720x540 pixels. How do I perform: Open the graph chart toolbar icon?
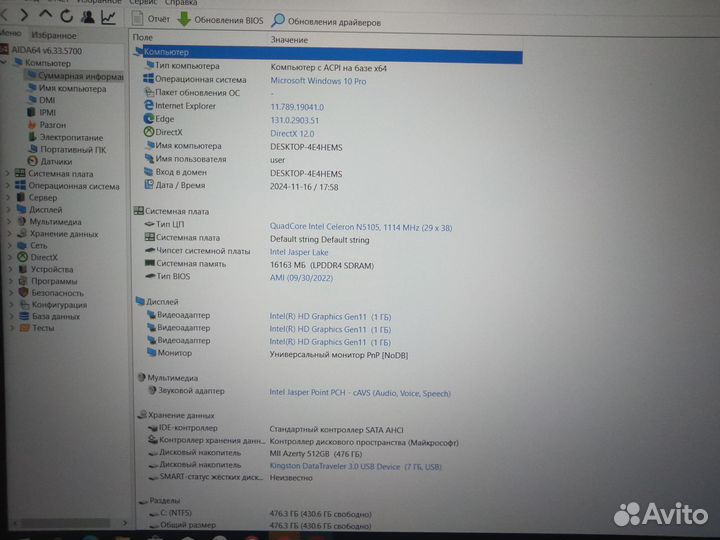tap(108, 18)
